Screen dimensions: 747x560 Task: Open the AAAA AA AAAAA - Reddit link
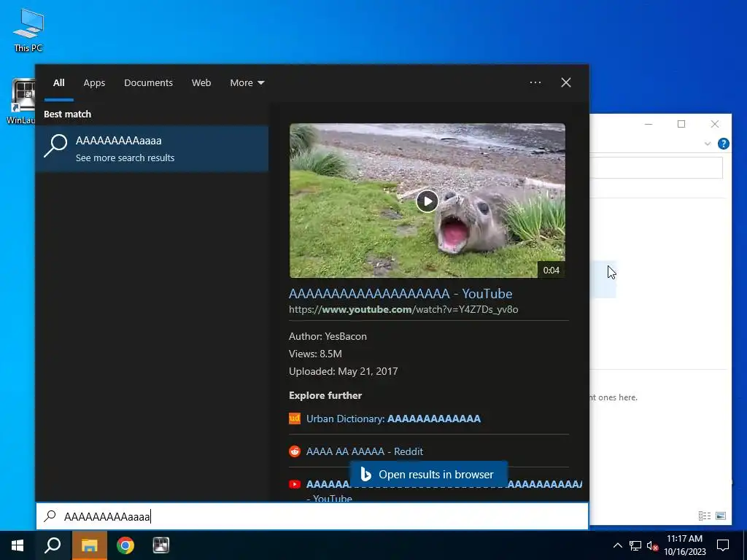click(364, 451)
